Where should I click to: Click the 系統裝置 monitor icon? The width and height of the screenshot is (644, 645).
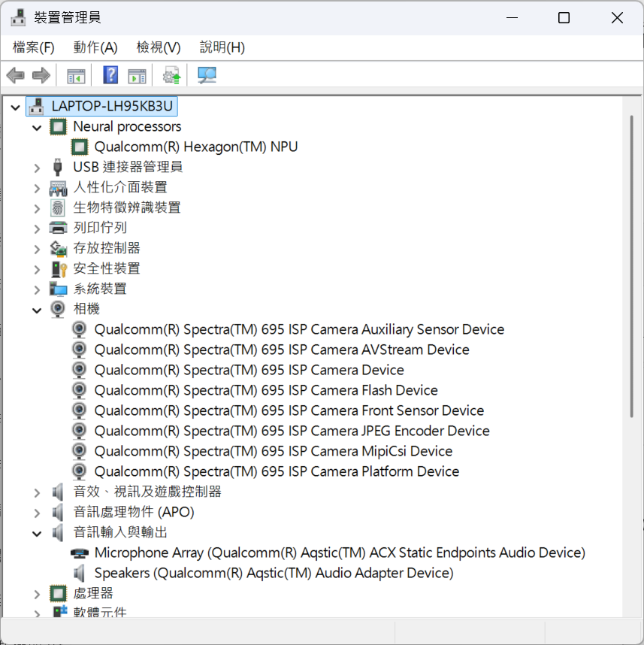[59, 289]
